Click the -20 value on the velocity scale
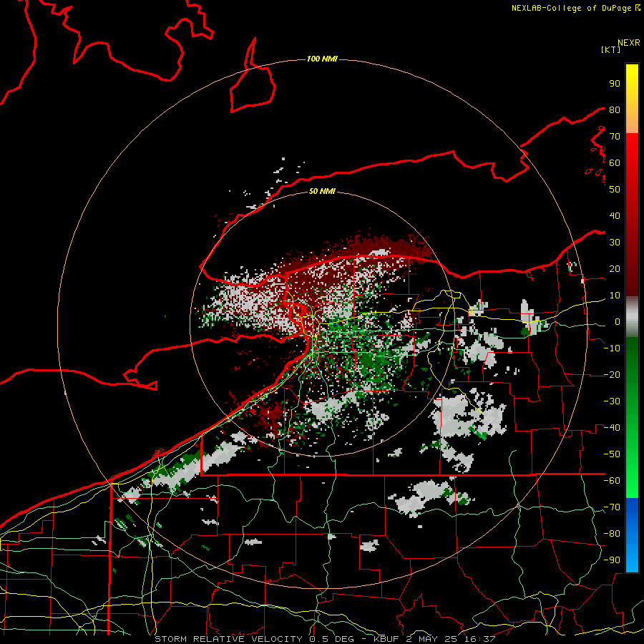 tap(612, 374)
